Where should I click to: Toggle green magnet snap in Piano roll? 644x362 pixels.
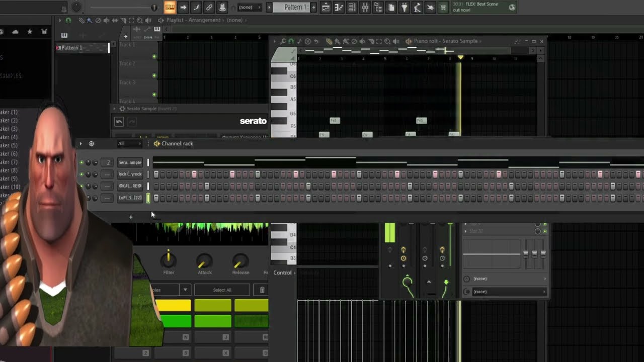[x=291, y=41]
